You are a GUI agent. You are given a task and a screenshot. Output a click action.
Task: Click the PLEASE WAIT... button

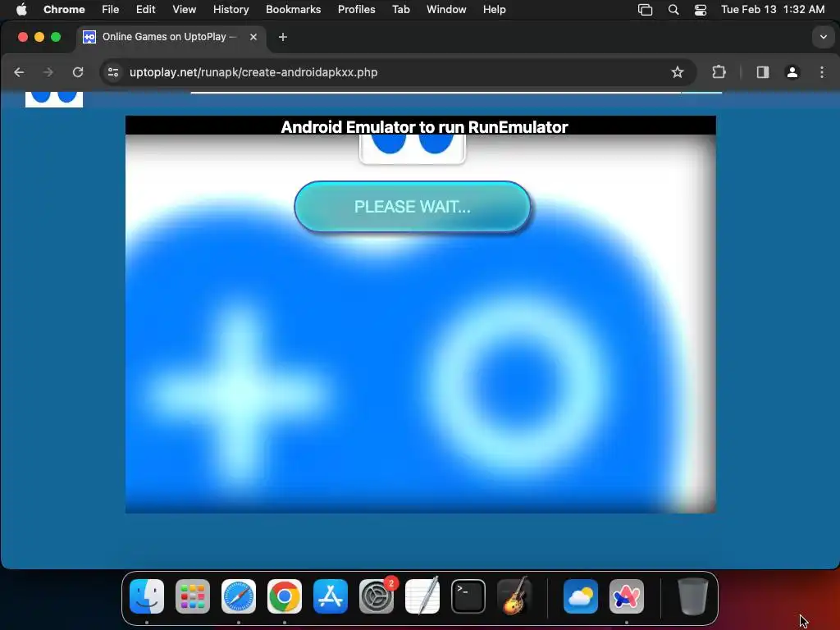412,207
